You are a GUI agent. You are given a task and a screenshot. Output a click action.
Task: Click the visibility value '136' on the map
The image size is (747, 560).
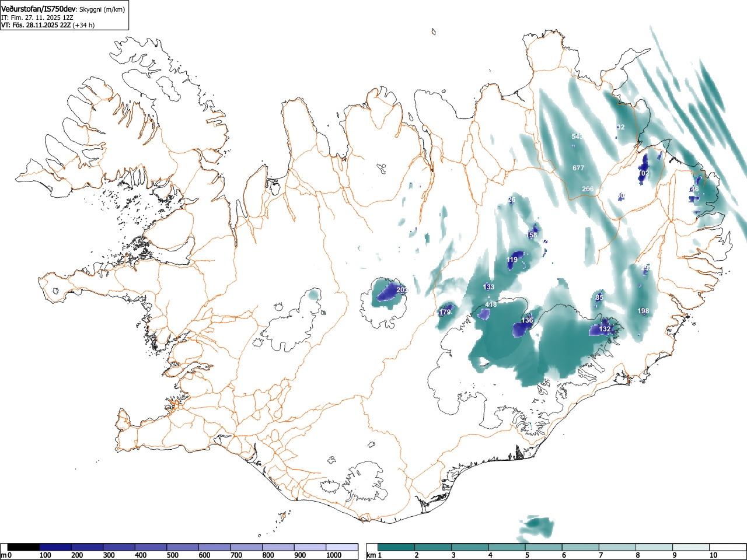point(527,320)
